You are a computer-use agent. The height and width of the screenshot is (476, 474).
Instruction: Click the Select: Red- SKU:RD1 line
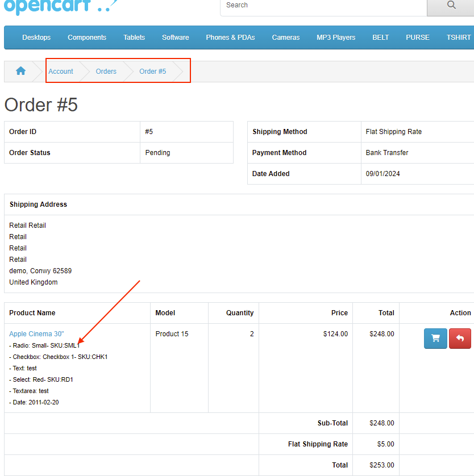[41, 379]
